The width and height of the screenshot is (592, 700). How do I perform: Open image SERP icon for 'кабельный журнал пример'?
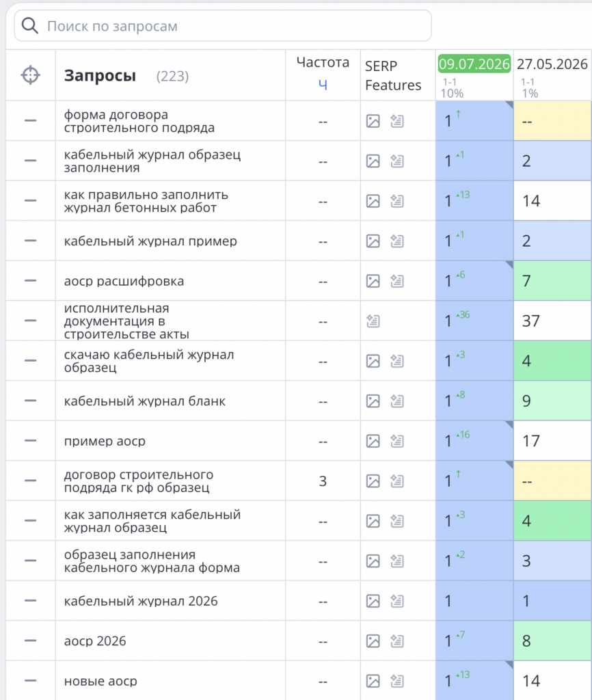coord(373,241)
